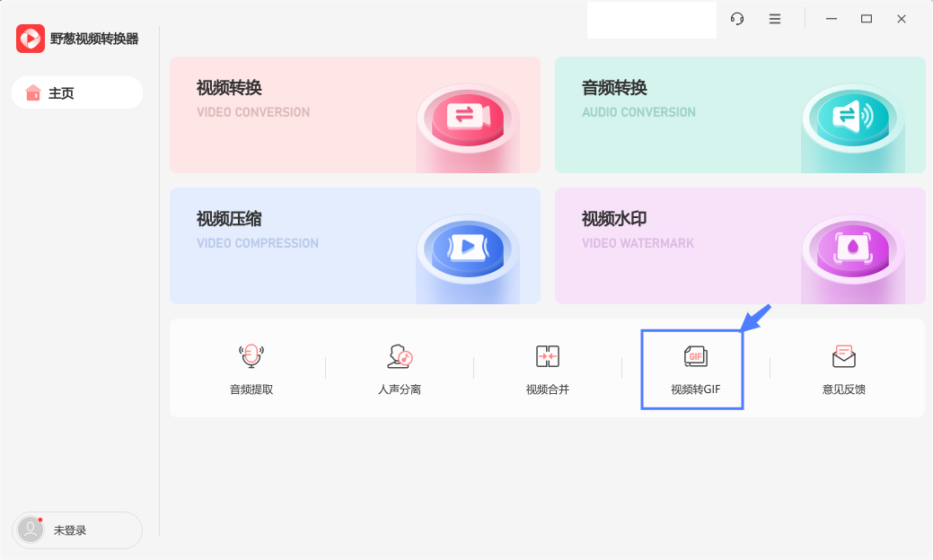The image size is (933, 560).
Task: Click the video conversion camera icon
Action: click(x=468, y=116)
